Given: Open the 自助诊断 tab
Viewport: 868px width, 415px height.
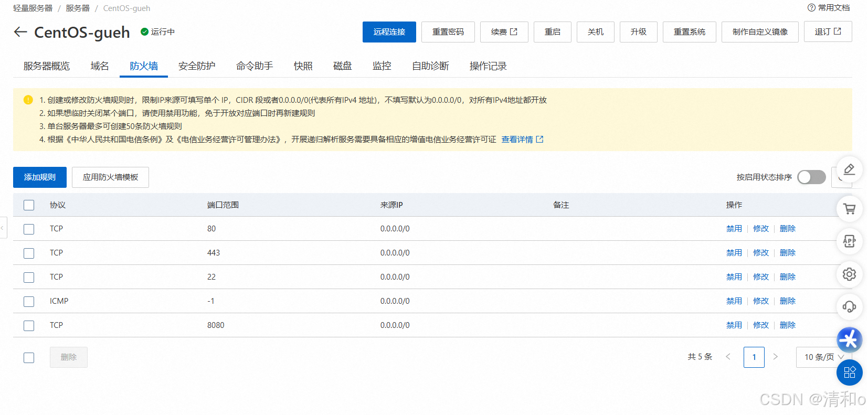Looking at the screenshot, I should 430,66.
